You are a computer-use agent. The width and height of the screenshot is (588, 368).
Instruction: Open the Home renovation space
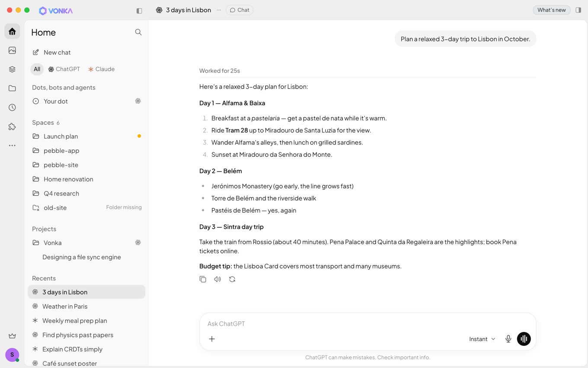coord(86,179)
